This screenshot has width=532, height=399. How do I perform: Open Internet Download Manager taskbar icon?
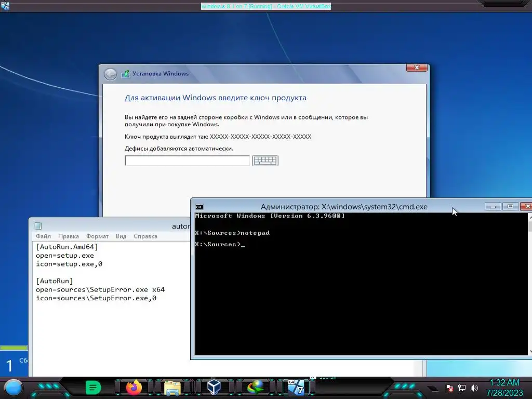[x=255, y=388]
